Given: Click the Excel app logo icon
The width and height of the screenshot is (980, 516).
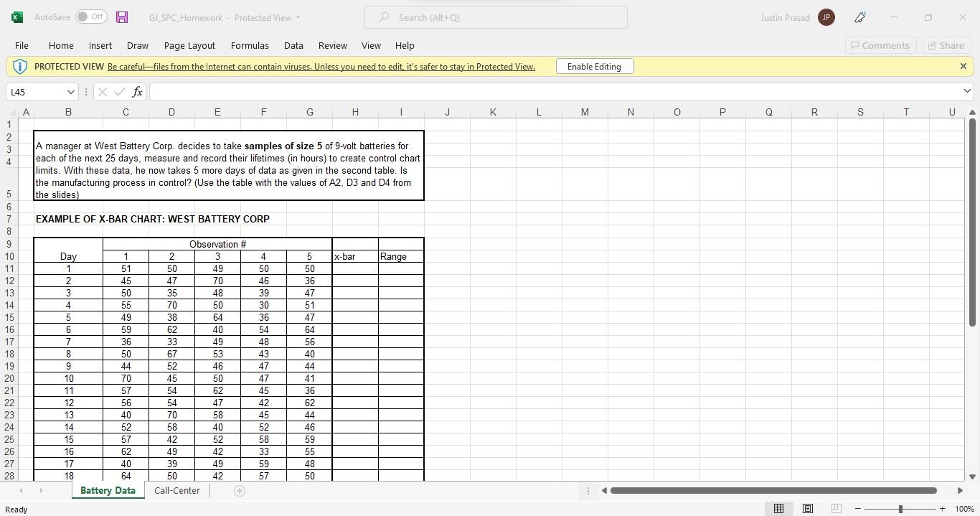Looking at the screenshot, I should click(17, 17).
